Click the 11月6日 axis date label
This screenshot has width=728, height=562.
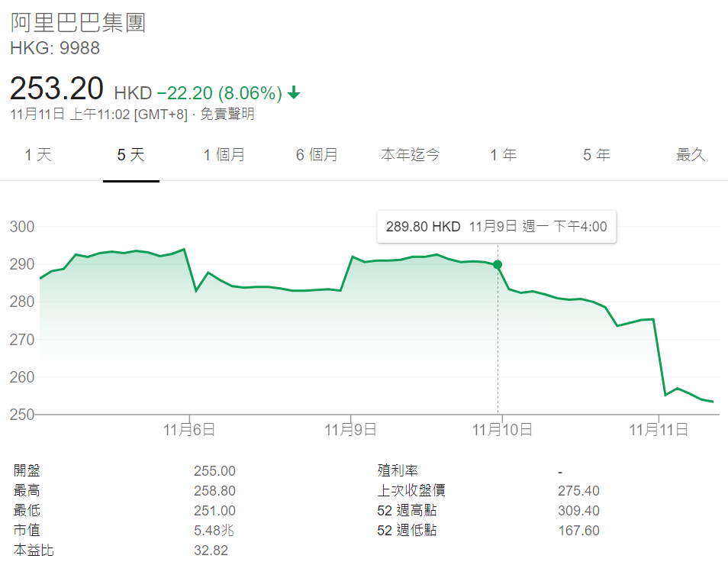(189, 430)
